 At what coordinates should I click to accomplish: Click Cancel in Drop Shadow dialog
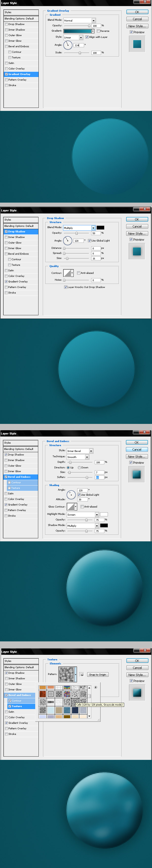tap(137, 226)
